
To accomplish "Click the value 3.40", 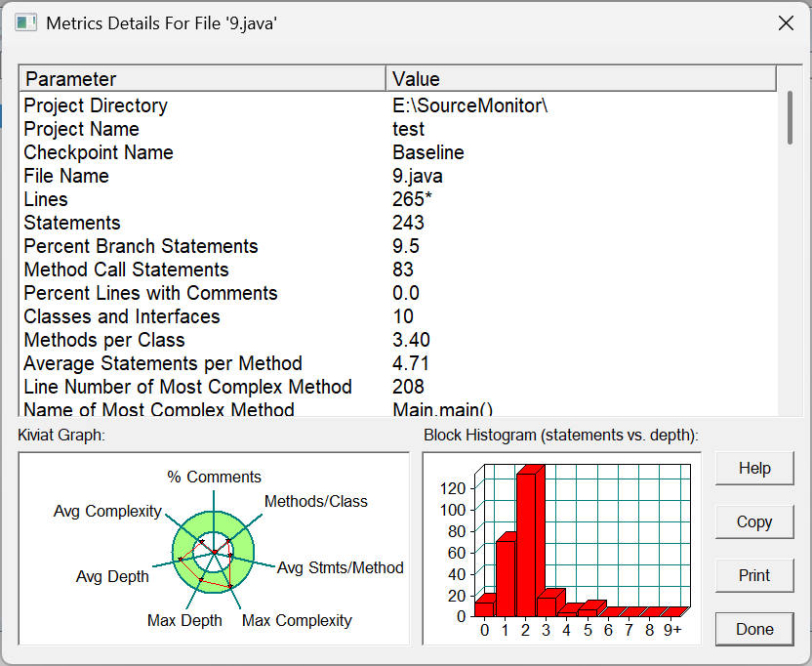I will pyautogui.click(x=411, y=340).
